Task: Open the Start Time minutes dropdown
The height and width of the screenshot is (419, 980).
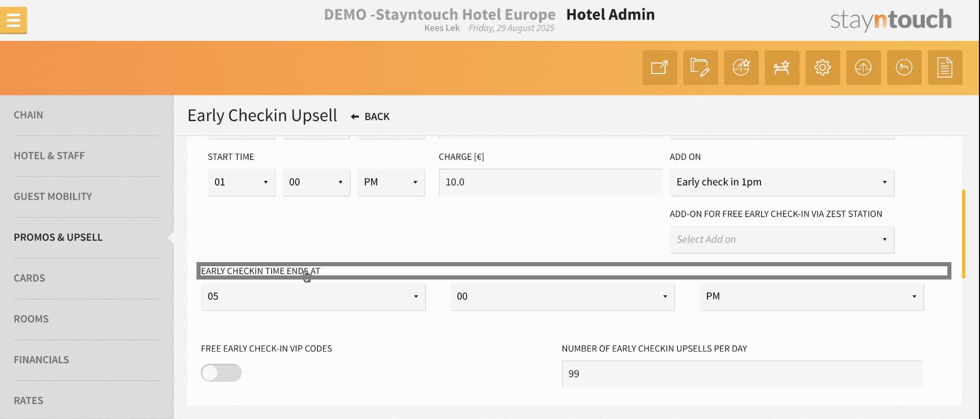Action: tap(316, 182)
